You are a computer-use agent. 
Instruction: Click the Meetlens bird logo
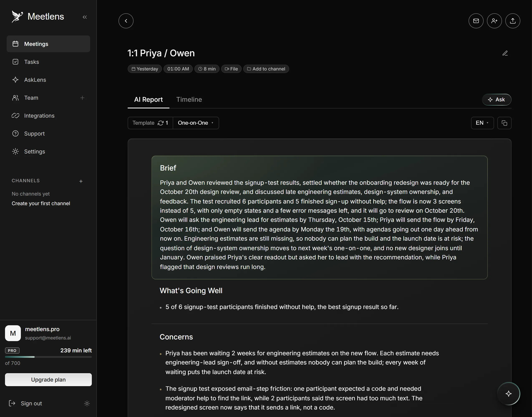click(17, 17)
